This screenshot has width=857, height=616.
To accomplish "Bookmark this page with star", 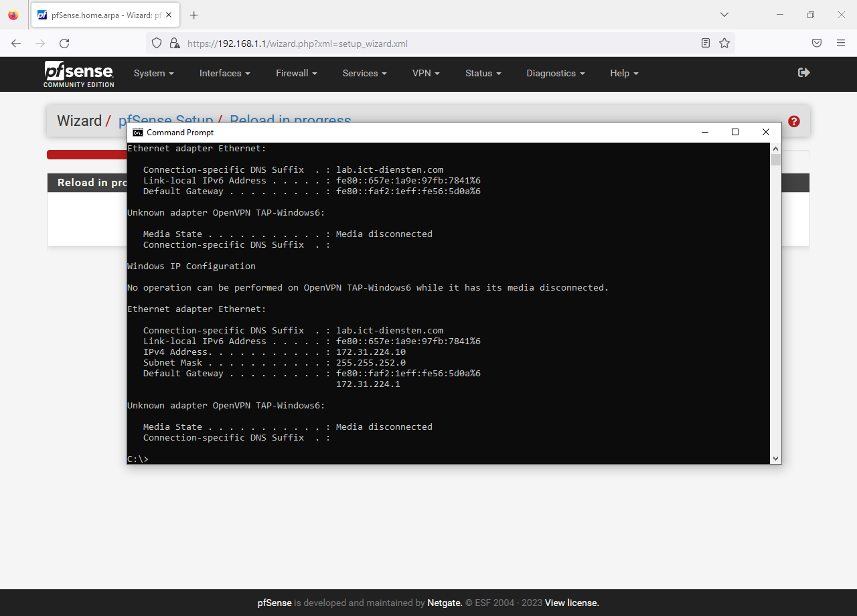I will point(724,43).
